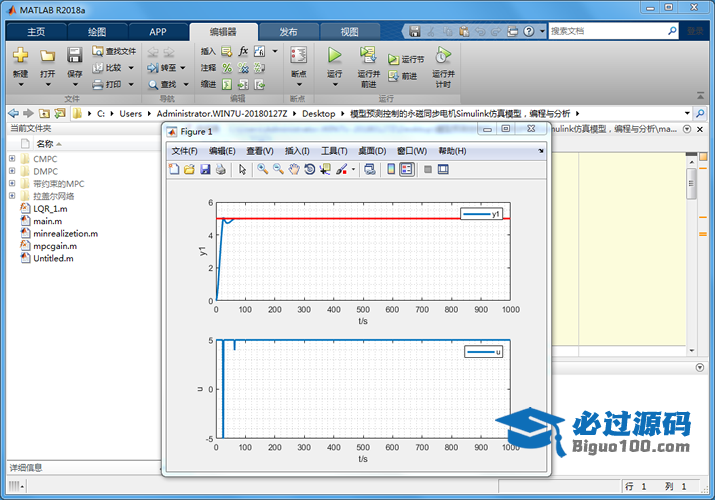Screen dimensions: 715x500
Task: Open the 查找 (Find) dropdown arrow
Action: (186, 84)
